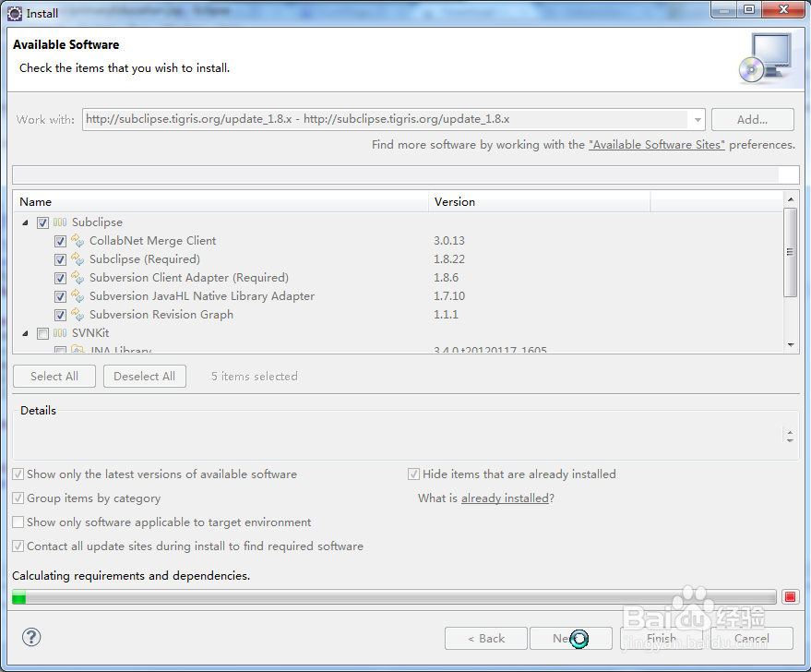This screenshot has width=811, height=672.
Task: Click Select All button
Action: pyautogui.click(x=54, y=377)
